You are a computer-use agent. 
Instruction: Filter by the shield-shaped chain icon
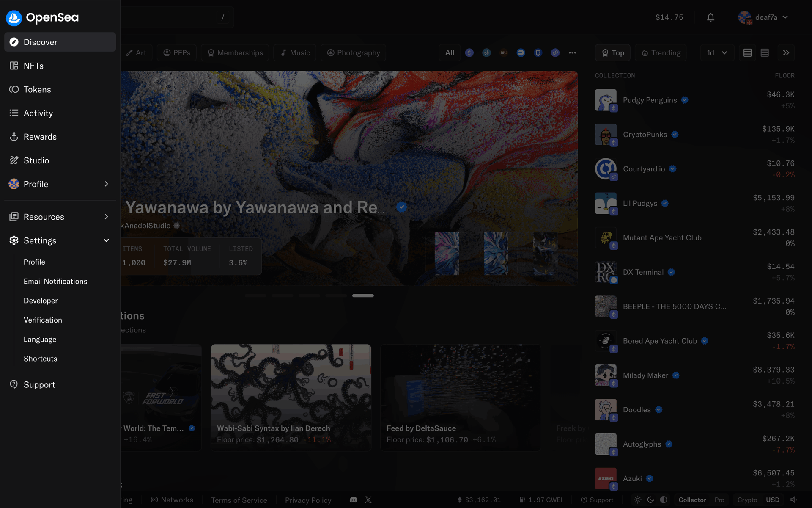[x=538, y=53]
